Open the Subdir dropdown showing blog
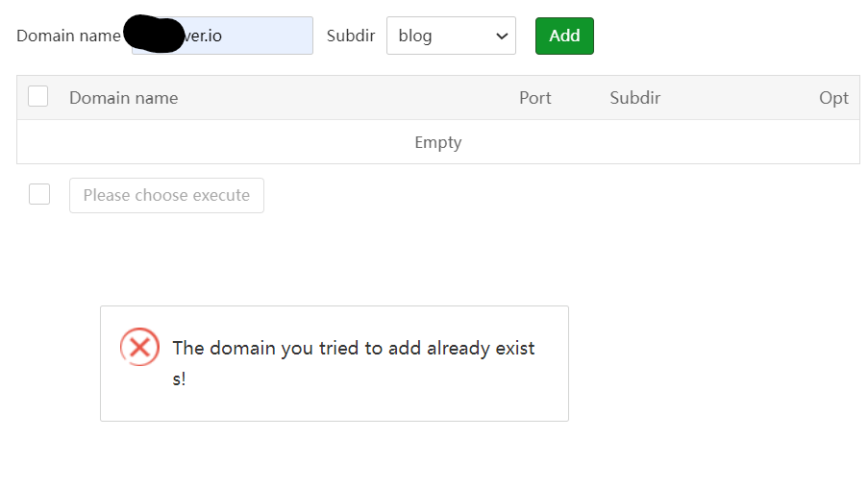Screen dimensions: 868x488 pyautogui.click(x=450, y=37)
